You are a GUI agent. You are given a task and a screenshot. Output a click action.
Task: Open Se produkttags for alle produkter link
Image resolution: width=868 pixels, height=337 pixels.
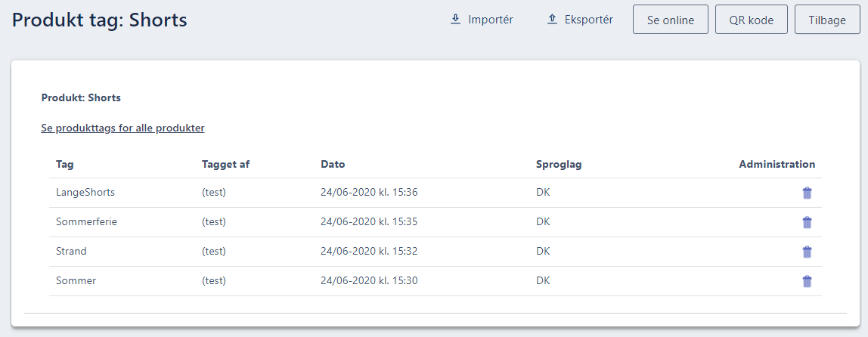click(x=123, y=128)
